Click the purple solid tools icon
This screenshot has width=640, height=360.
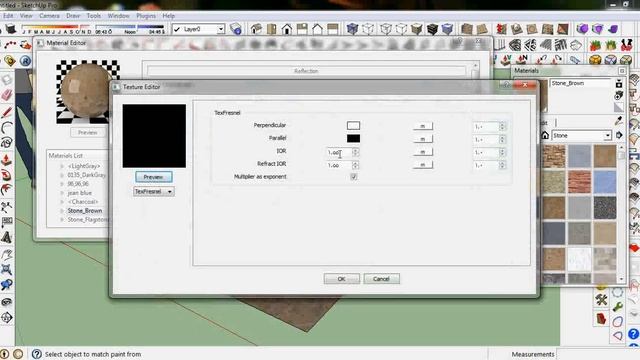click(582, 29)
